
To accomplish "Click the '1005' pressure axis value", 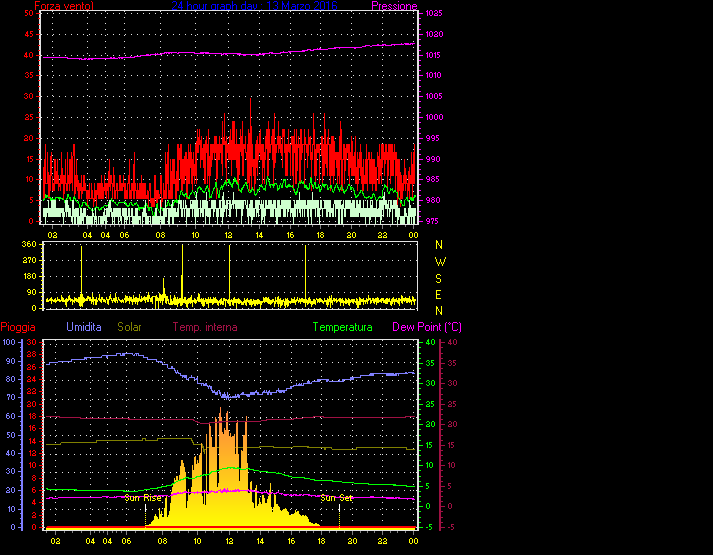I will pos(434,96).
